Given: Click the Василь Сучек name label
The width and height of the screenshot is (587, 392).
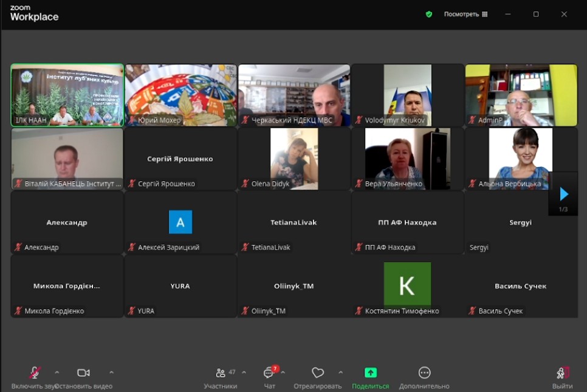Looking at the screenshot, I should 501,311.
